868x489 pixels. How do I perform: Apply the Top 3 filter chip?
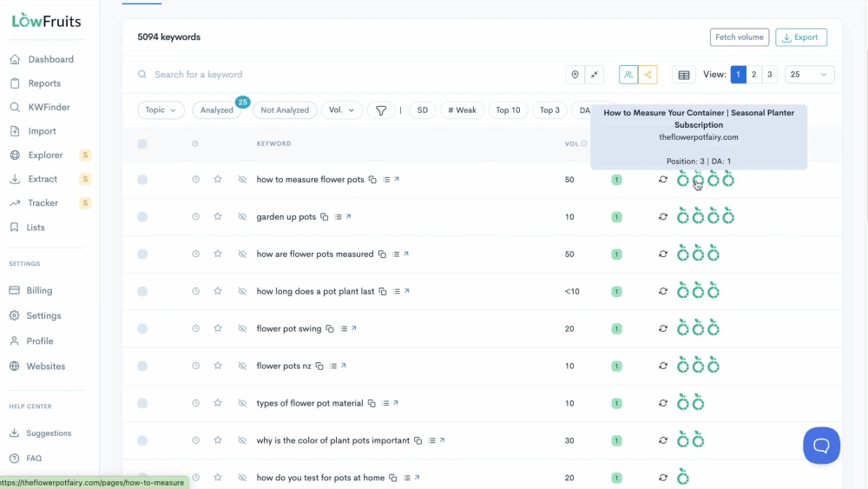pyautogui.click(x=549, y=110)
